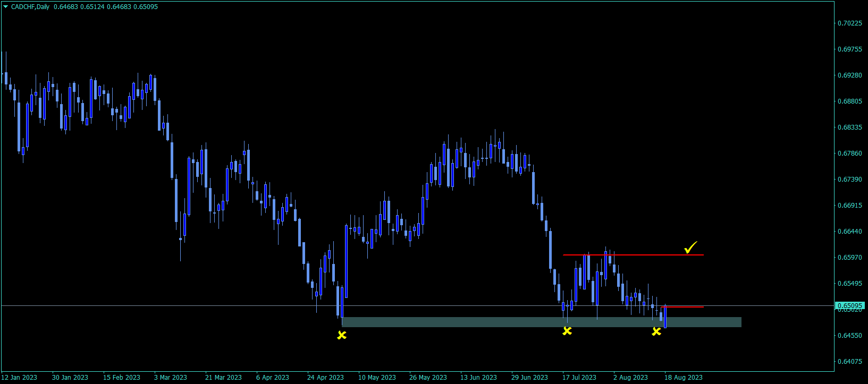Click price axis label 0.65970
Viewport: 868px width, 384px height.
[x=850, y=258]
